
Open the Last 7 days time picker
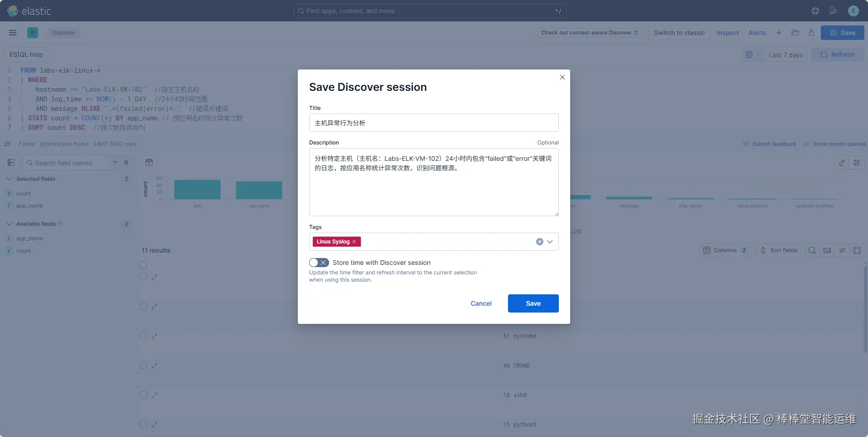[785, 55]
